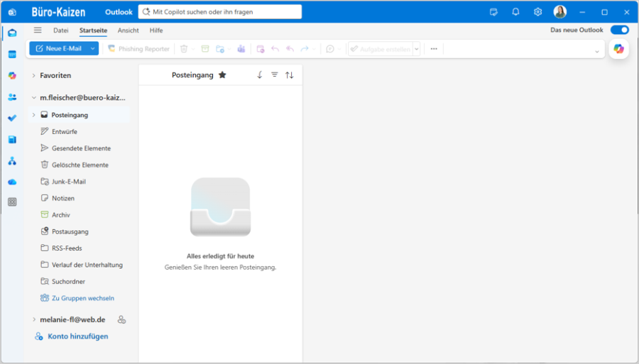Expand the Posteingang folder chevron
This screenshot has height=364, width=639.
pos(33,115)
